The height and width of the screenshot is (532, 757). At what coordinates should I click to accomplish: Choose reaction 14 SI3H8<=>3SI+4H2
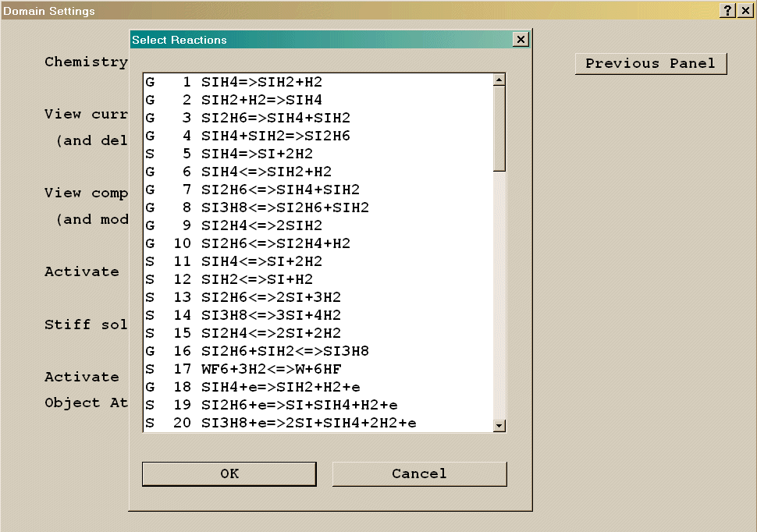point(271,315)
